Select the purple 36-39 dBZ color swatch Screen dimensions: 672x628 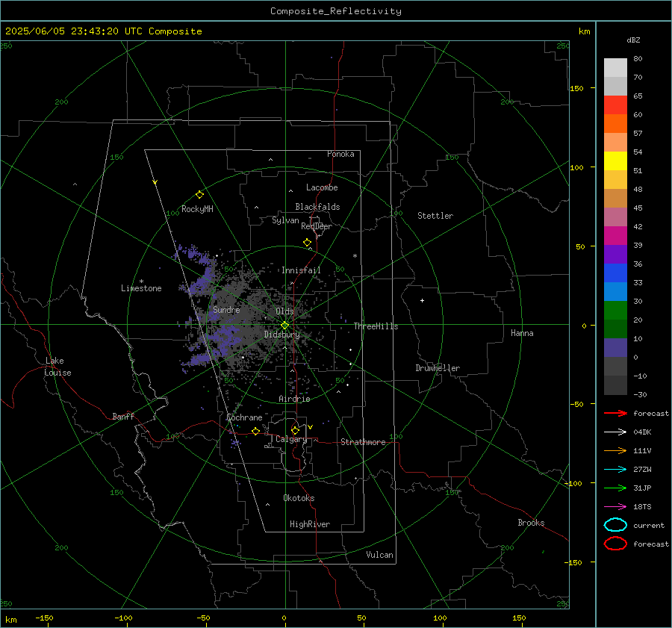coord(615,254)
